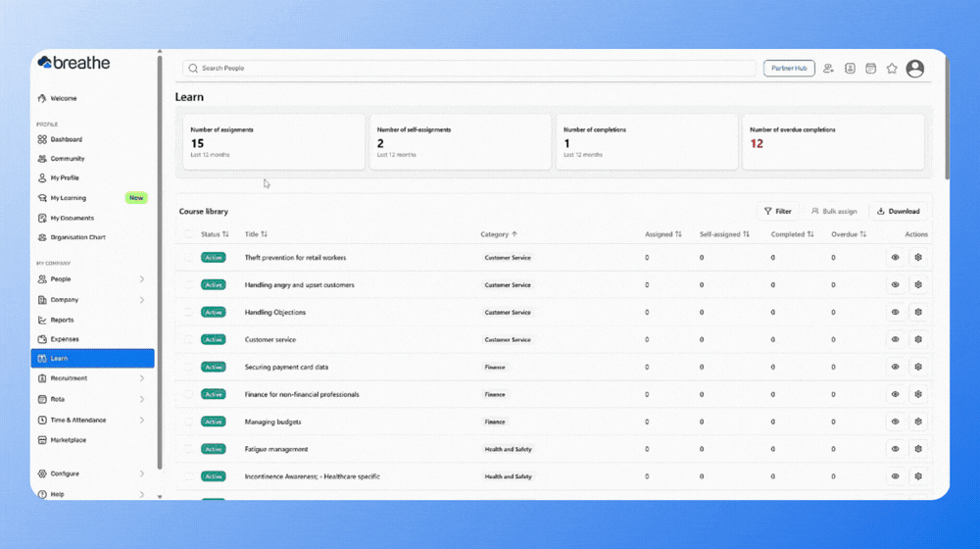Viewport: 980px width, 549px height.
Task: Open Organisation Chart in sidebar
Action: click(92, 237)
